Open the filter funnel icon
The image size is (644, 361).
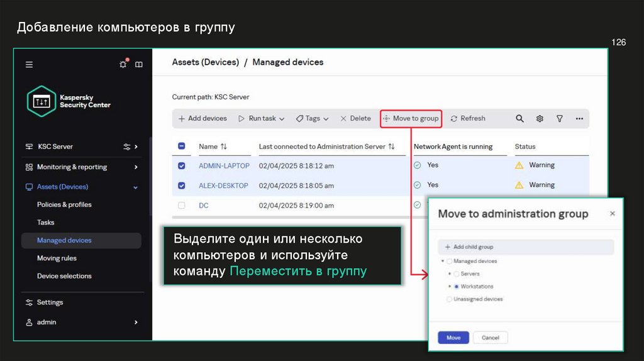pos(559,118)
